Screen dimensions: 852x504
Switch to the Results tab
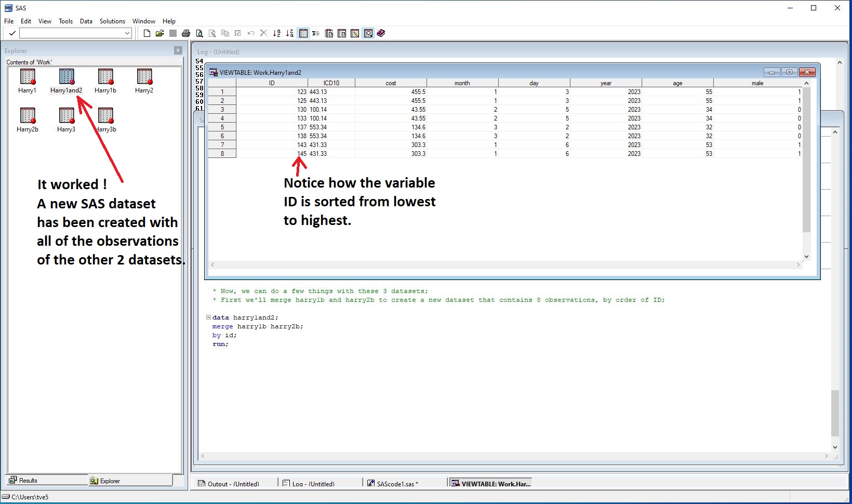pos(28,481)
